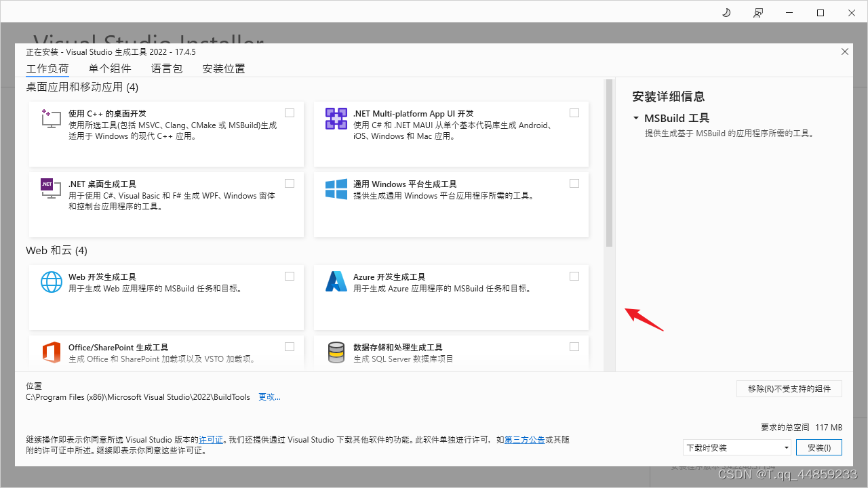Screen dimensions: 868x488
Task: Click the .NET Multi-platform App UI icon
Action: click(x=336, y=119)
